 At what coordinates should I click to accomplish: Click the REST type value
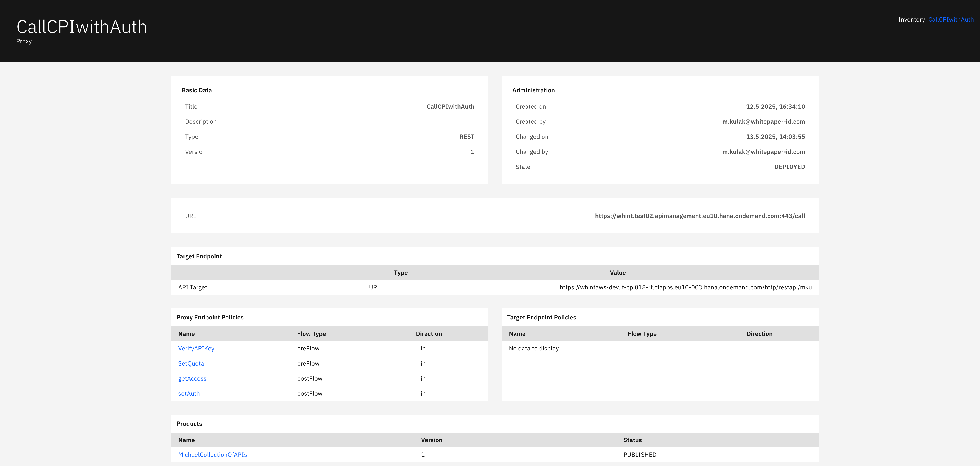[x=466, y=137]
